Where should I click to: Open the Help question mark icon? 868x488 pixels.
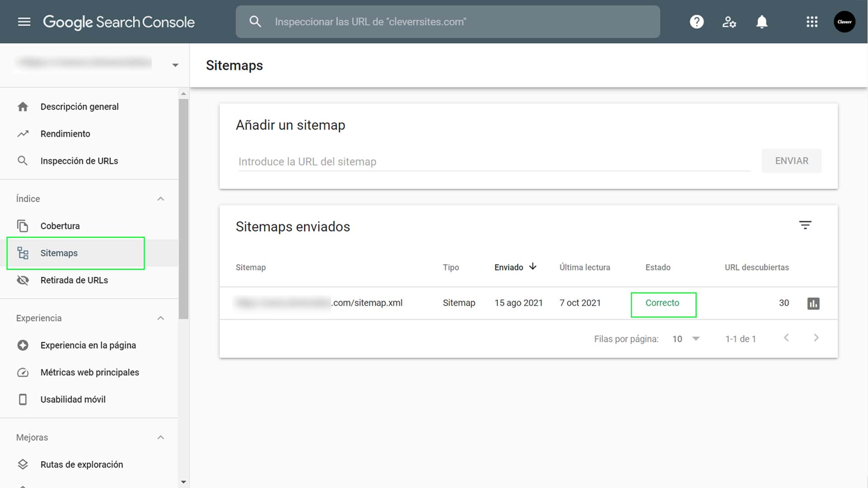[697, 22]
